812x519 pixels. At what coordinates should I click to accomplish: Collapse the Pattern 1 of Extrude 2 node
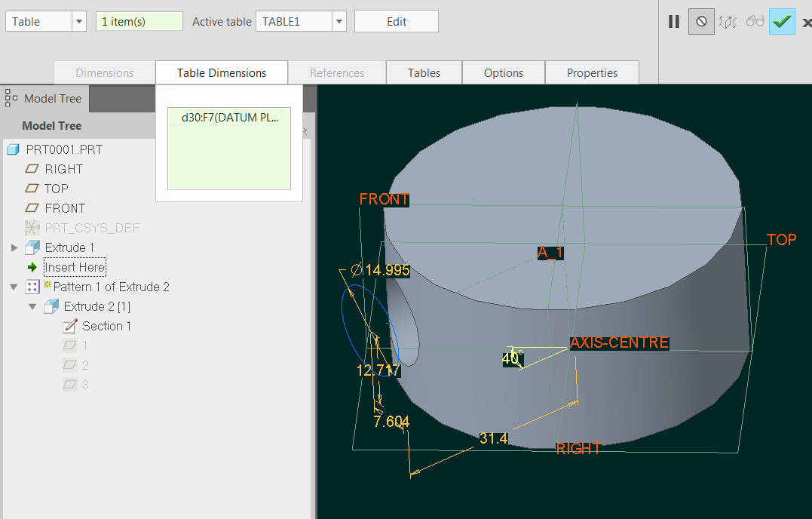point(13,287)
